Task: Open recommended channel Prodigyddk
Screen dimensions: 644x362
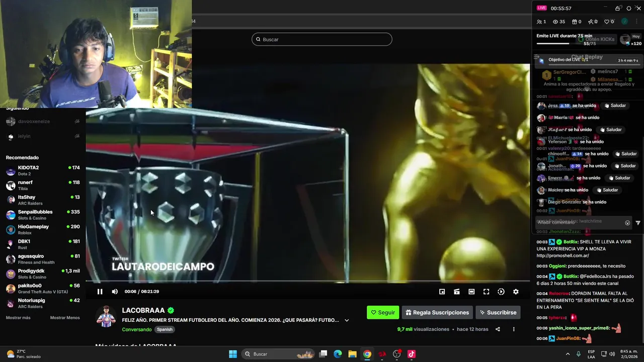Action: (43, 274)
